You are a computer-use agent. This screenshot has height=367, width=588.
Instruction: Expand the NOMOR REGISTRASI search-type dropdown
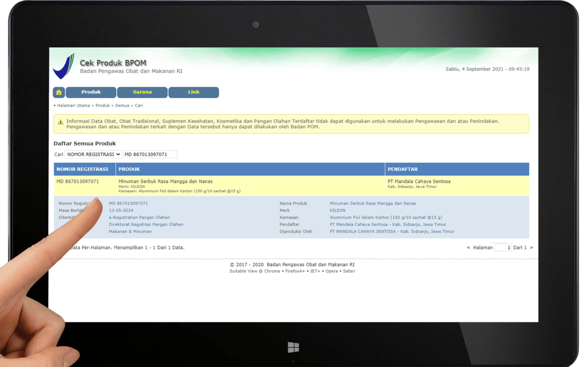[93, 154]
